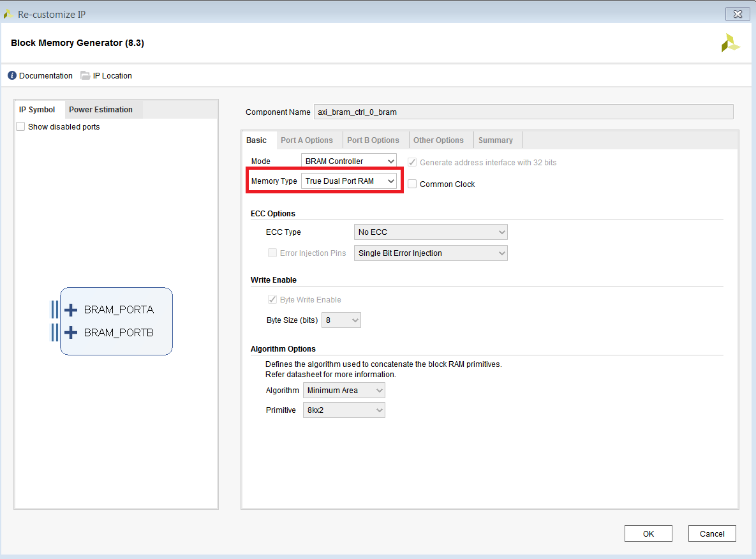Switch to the Port A Options tab
Screen dimensions: 756x559
point(307,140)
